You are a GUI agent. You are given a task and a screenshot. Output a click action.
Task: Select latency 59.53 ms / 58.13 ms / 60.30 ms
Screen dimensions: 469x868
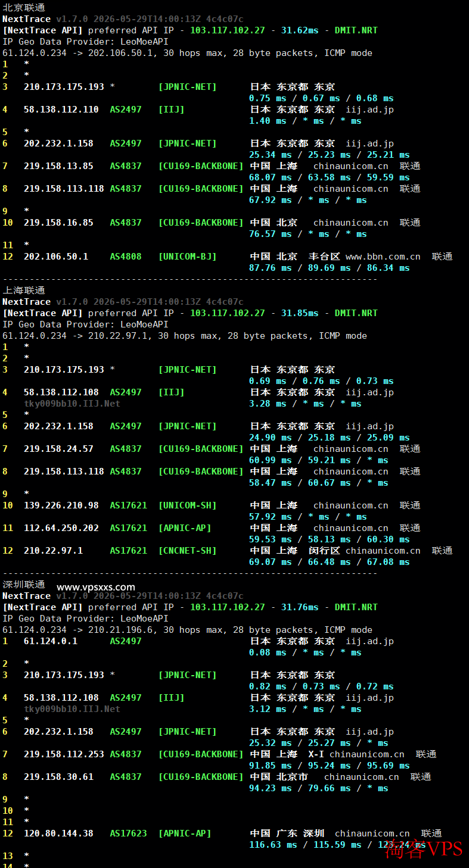330,539
